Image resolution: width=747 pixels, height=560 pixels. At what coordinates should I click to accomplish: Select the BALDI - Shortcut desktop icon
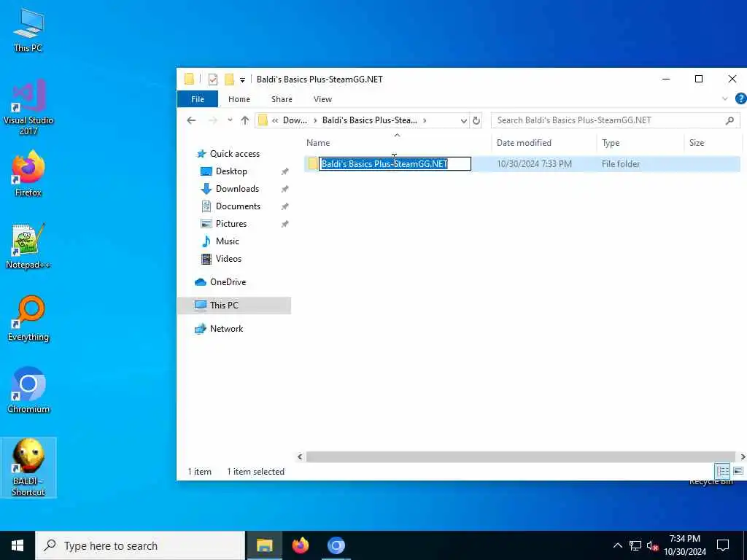28,467
